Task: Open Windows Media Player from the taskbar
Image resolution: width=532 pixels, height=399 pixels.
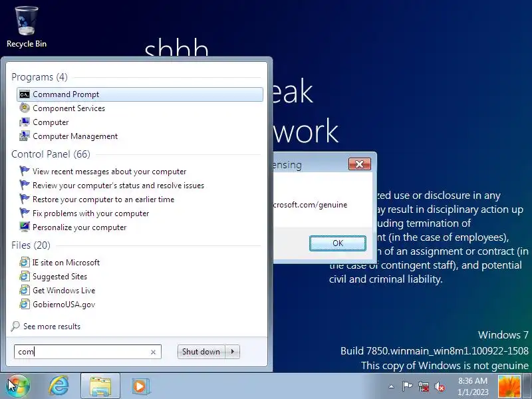Action: pyautogui.click(x=140, y=386)
